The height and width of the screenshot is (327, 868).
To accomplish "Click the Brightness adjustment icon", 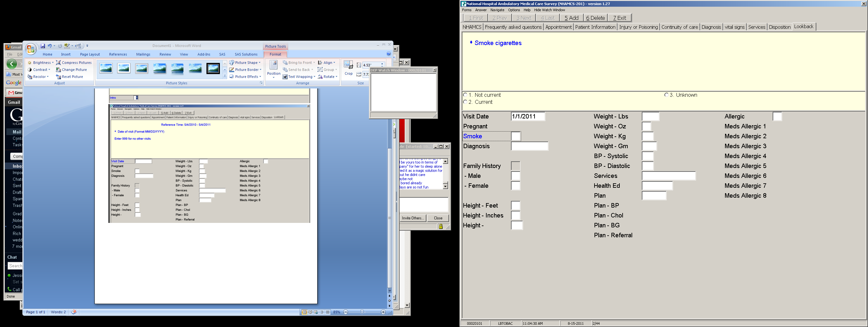I will pyautogui.click(x=30, y=63).
